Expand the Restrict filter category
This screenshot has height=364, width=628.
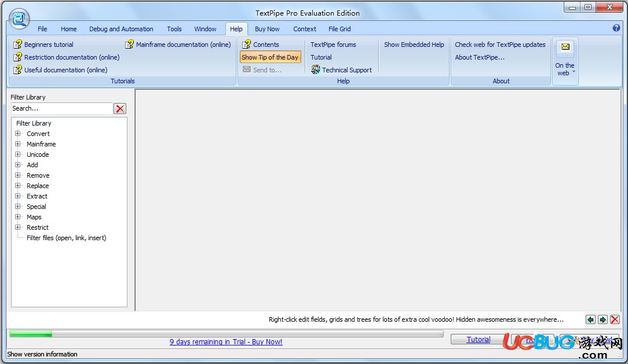coord(17,227)
